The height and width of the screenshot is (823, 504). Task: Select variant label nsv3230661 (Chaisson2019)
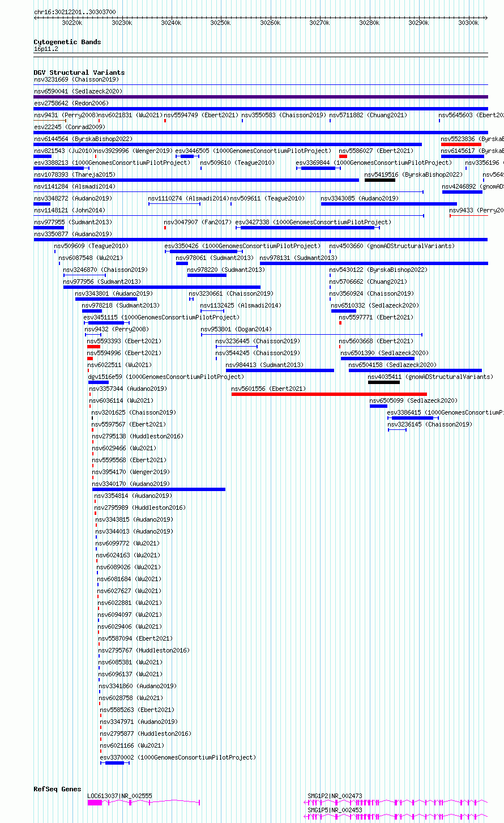point(232,294)
